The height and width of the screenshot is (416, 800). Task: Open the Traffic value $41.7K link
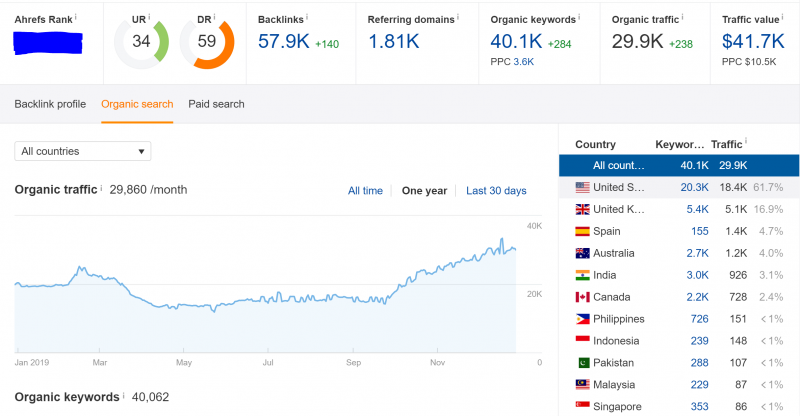[x=753, y=41]
